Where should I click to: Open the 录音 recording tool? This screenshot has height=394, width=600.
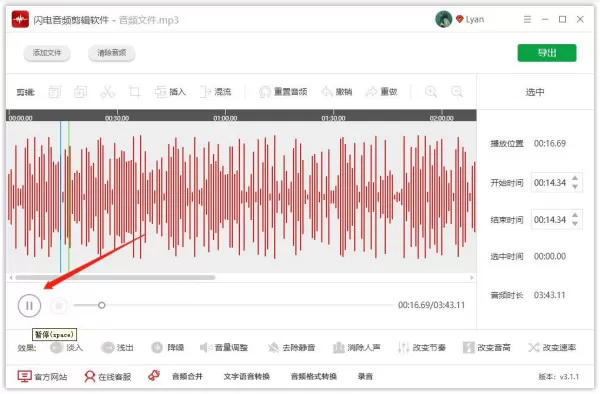(x=365, y=376)
